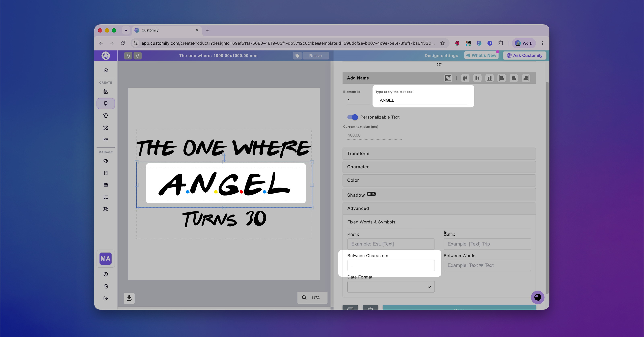644x337 pixels.
Task: Click the Between Characters input field
Action: click(x=391, y=265)
